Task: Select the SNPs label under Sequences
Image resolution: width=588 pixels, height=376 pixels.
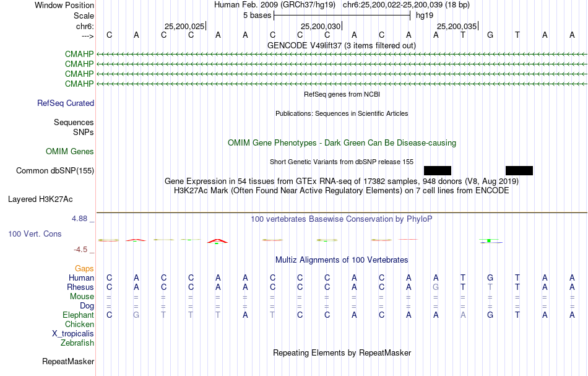Action: coord(84,133)
